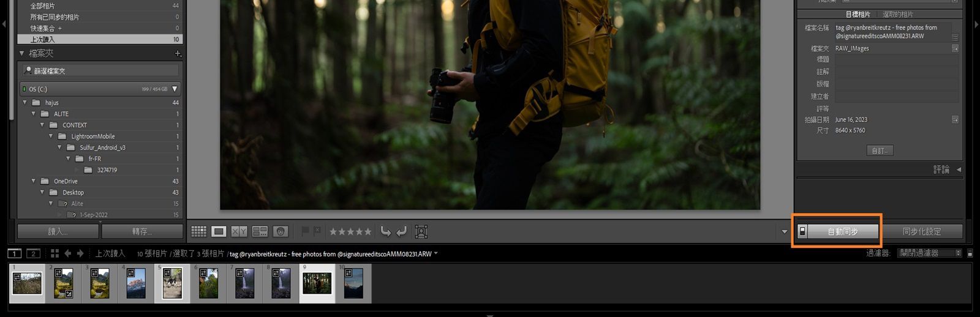Viewport: 980px width, 317px height.
Task: Go forward with filmstrip right arrow
Action: coord(80,253)
